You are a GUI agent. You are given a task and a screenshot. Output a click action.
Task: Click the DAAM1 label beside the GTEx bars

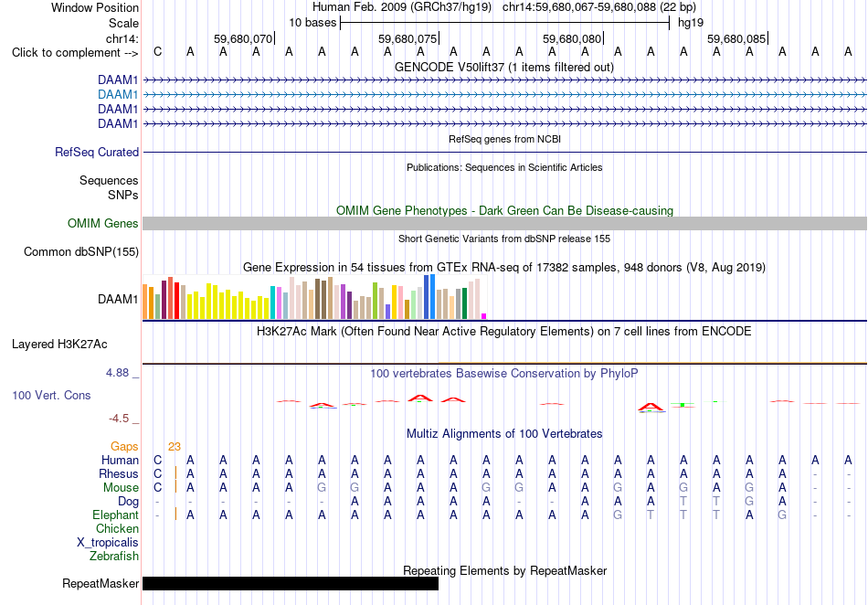click(x=118, y=300)
